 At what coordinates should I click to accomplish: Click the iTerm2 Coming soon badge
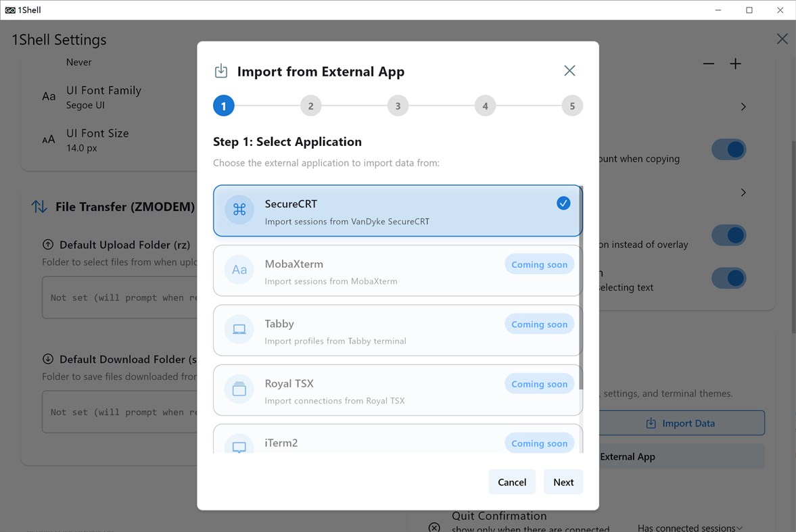[539, 443]
